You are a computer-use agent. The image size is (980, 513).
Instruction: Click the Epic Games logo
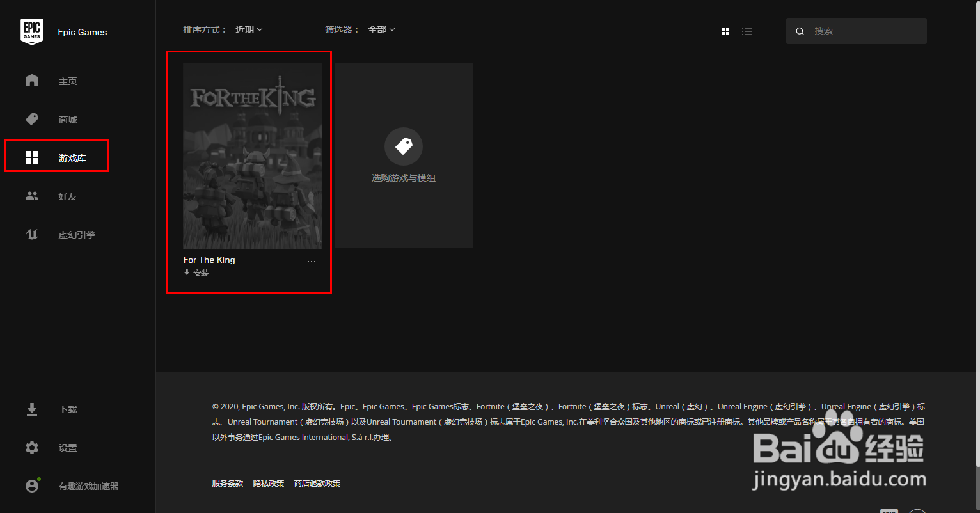click(32, 31)
